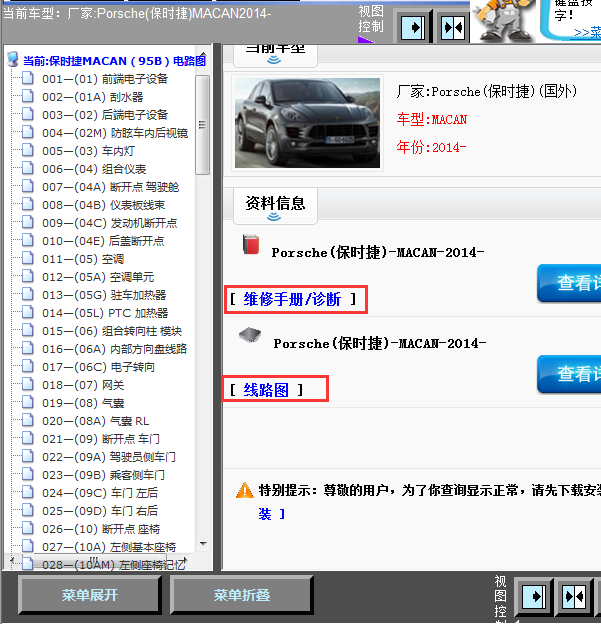601x624 pixels.
Task: Select 002—(01A) 刮水器 entry
Action: click(92, 97)
